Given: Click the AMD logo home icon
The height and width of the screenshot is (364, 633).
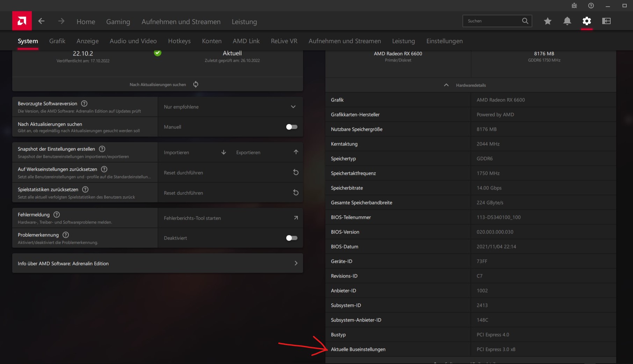Looking at the screenshot, I should coord(22,21).
